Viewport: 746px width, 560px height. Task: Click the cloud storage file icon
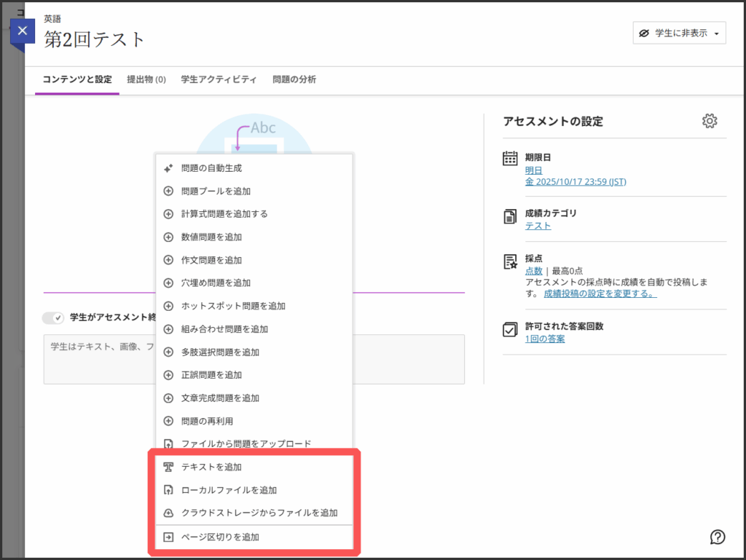pyautogui.click(x=168, y=513)
